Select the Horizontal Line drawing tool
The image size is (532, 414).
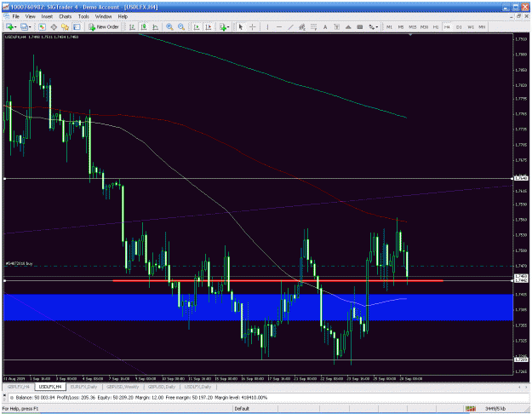(x=279, y=26)
